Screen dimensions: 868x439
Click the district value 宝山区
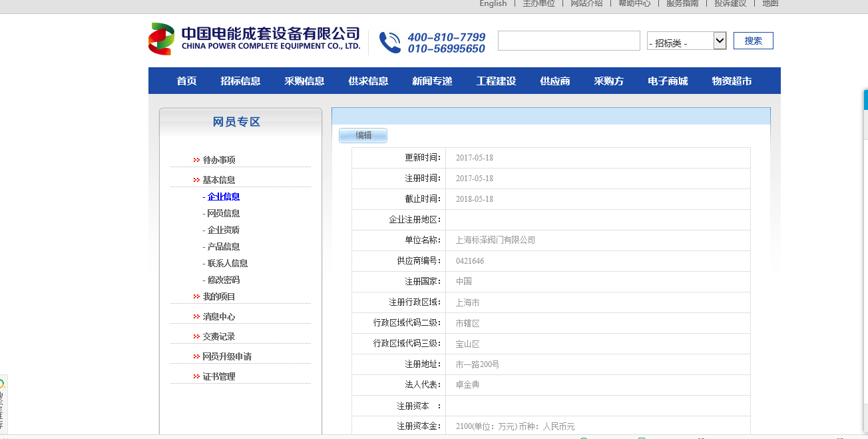coord(467,343)
